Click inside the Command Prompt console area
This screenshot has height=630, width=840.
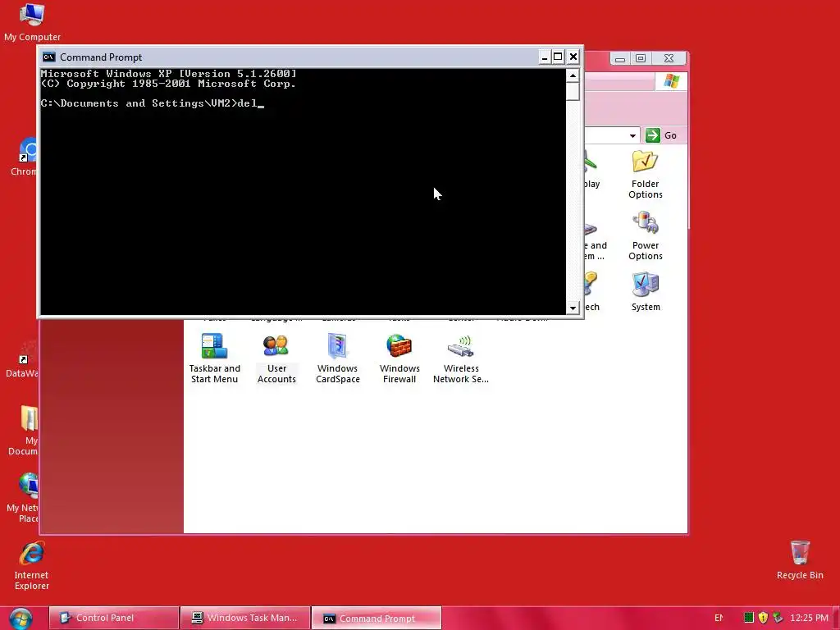coord(304,192)
